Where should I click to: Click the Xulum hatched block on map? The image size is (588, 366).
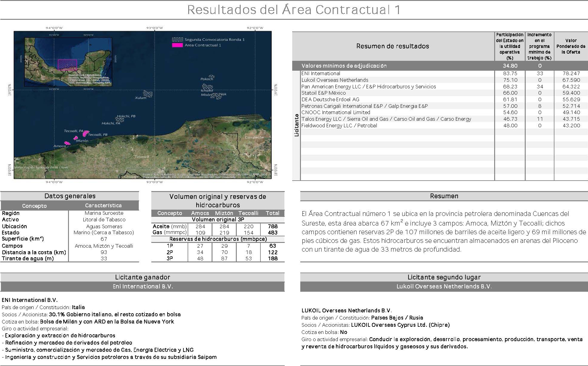point(148,94)
